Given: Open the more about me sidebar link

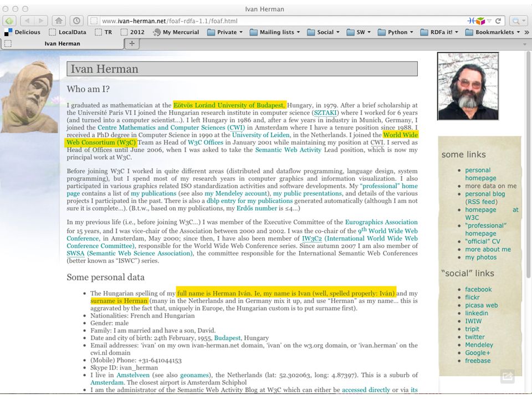Looking at the screenshot, I should click(x=488, y=249).
